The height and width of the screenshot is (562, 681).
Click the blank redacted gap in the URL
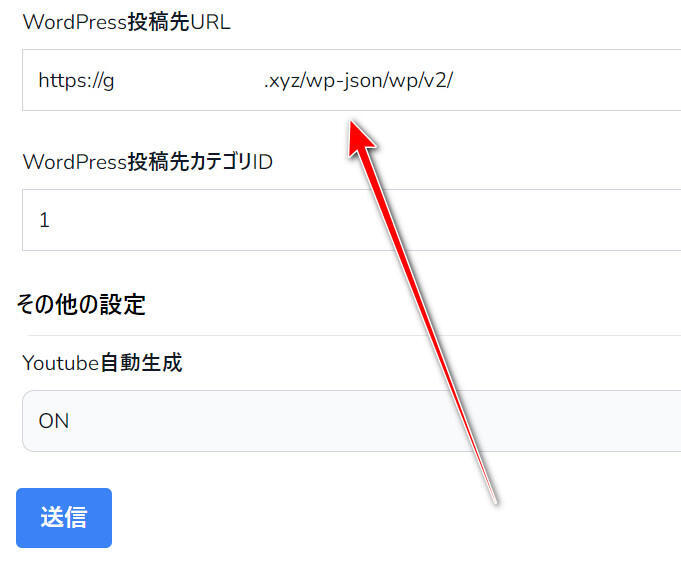pyautogui.click(x=189, y=81)
